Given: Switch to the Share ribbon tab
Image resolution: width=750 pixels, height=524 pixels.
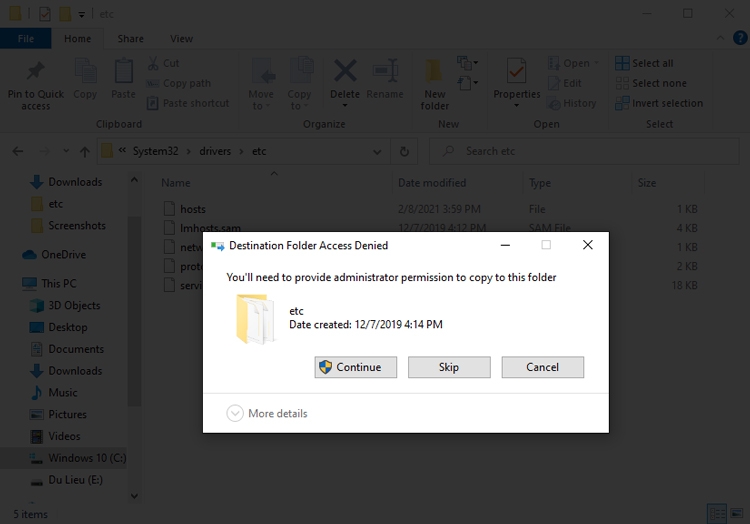Looking at the screenshot, I should tap(131, 39).
